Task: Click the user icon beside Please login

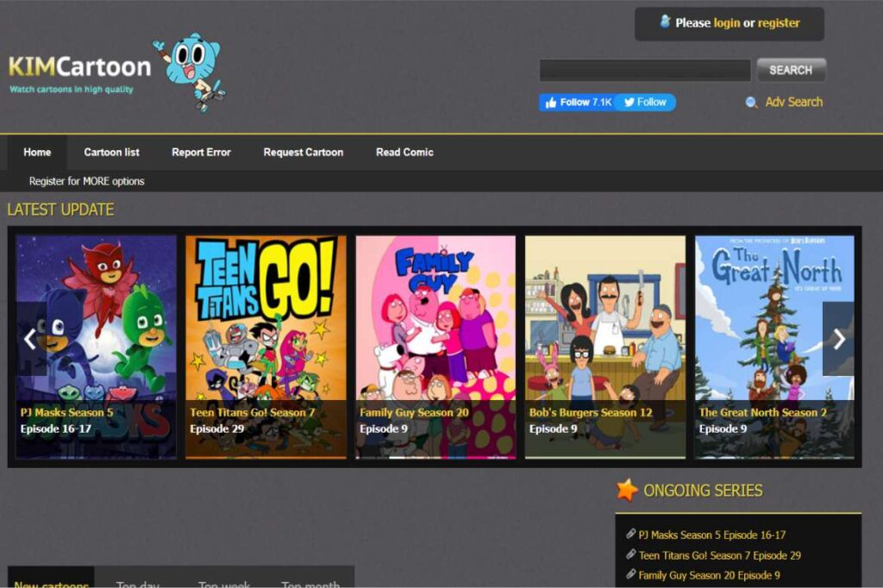Action: click(665, 22)
